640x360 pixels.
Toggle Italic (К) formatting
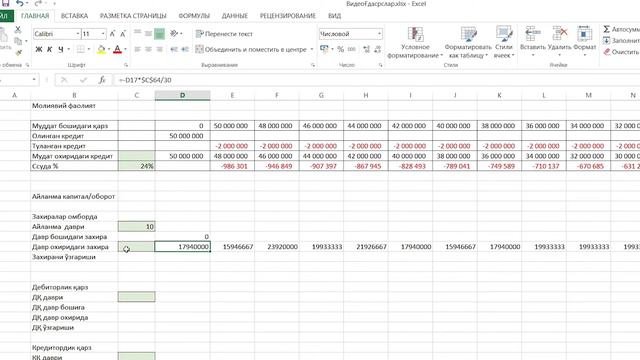[50, 49]
